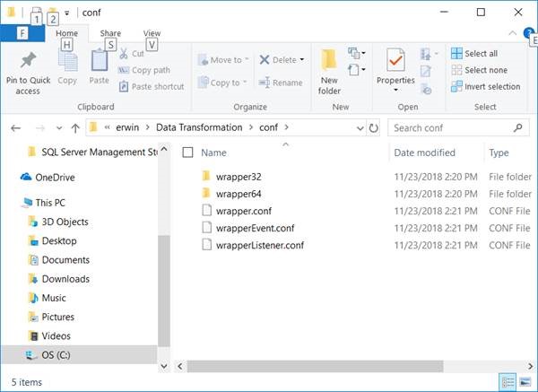Switch to the Home tab
This screenshot has width=538, height=392.
(x=67, y=33)
